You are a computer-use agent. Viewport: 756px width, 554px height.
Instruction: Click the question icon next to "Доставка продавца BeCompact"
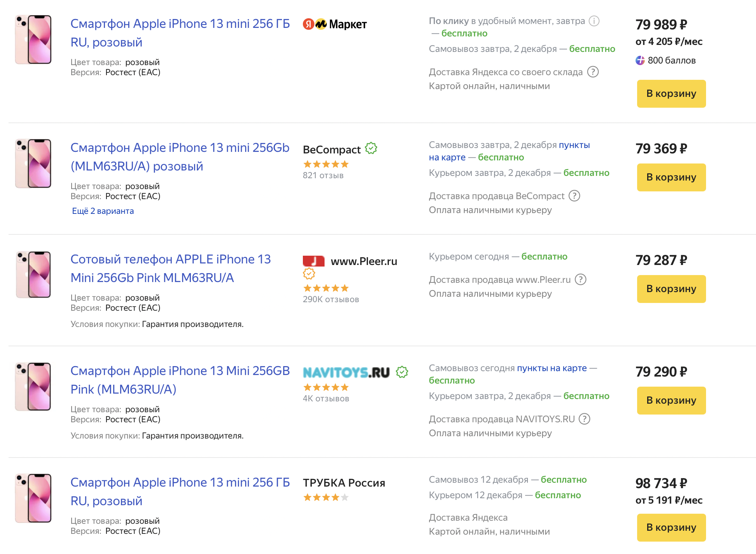click(x=574, y=196)
